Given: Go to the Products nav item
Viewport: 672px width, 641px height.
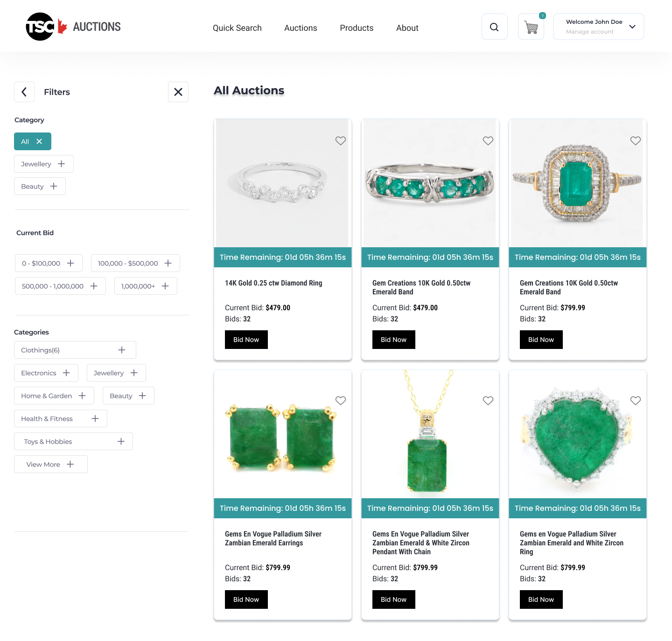Looking at the screenshot, I should click(357, 28).
